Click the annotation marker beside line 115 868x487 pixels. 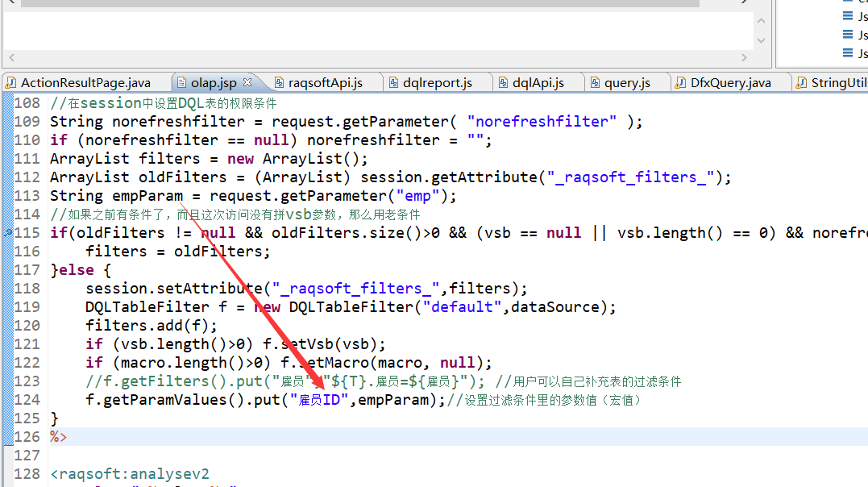point(8,233)
